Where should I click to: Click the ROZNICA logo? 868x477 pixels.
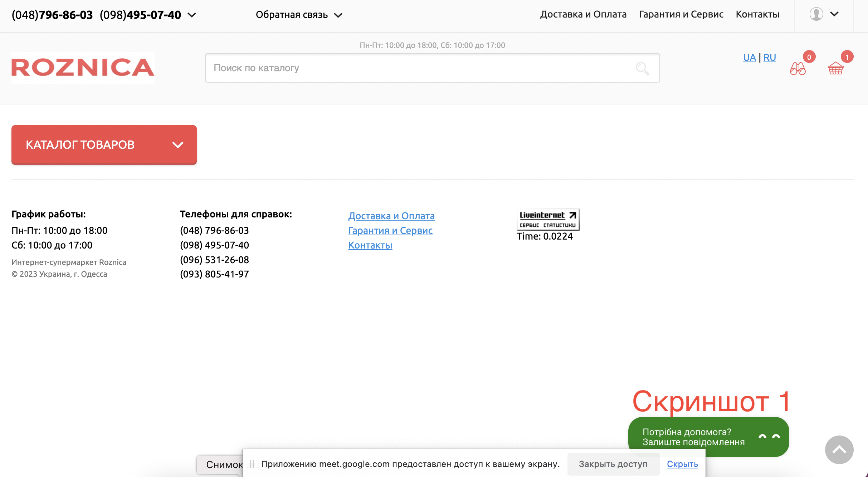(x=83, y=68)
